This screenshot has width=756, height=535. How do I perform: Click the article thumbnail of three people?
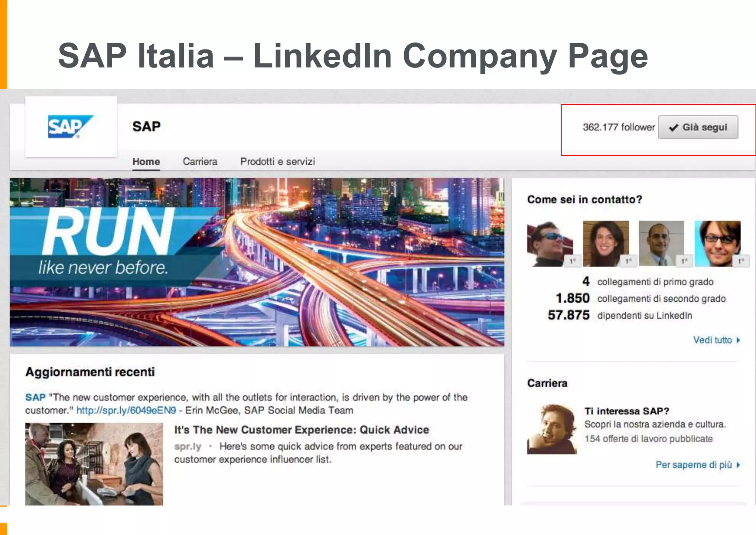point(94,464)
